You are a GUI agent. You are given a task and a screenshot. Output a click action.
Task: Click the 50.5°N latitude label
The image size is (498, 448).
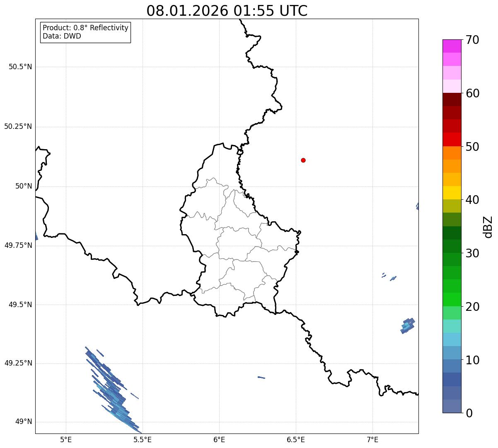(20, 67)
